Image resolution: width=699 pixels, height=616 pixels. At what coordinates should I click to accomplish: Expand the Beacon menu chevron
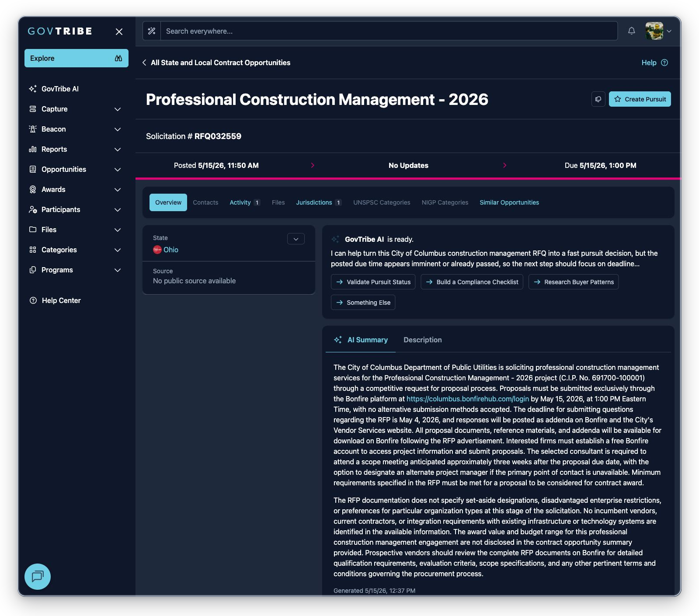coord(118,129)
